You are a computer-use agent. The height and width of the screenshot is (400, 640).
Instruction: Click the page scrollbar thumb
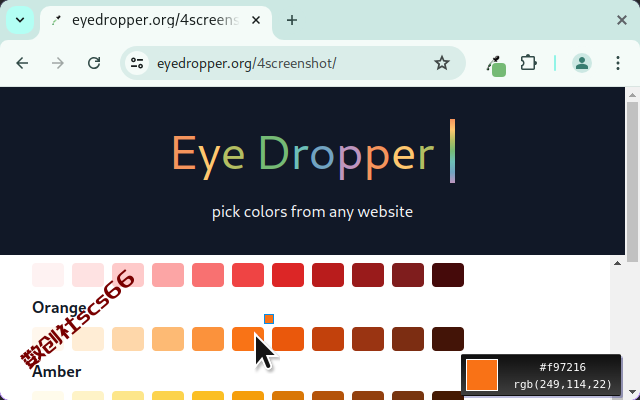(x=632, y=182)
